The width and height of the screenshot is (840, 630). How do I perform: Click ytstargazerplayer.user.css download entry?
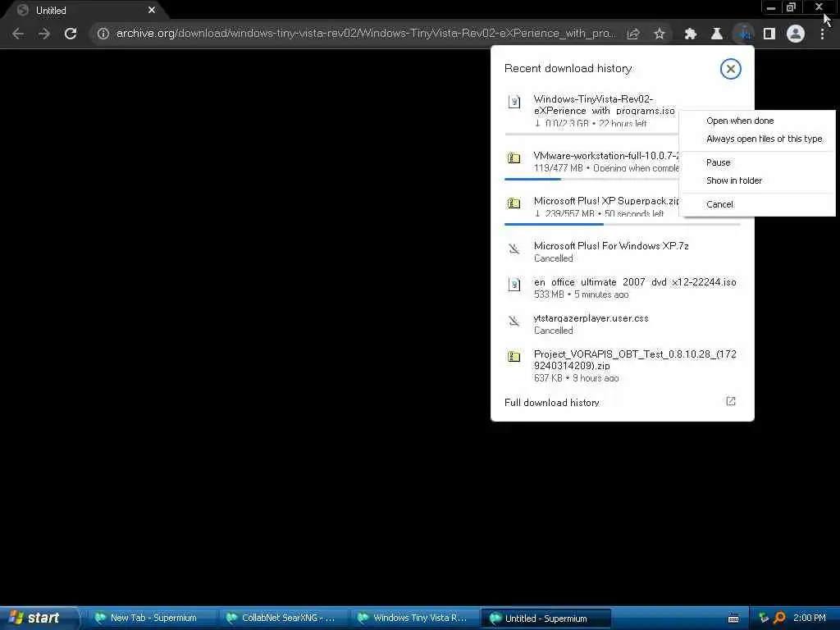(x=622, y=323)
